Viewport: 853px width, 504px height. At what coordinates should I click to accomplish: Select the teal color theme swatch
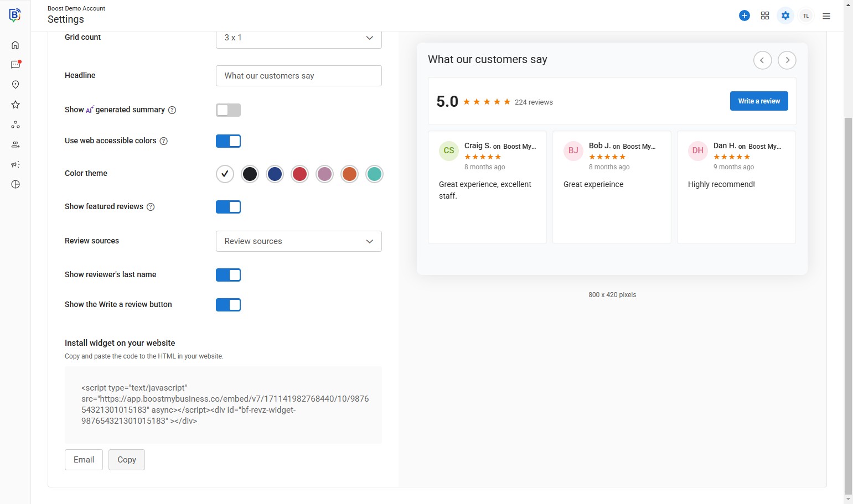(x=374, y=174)
